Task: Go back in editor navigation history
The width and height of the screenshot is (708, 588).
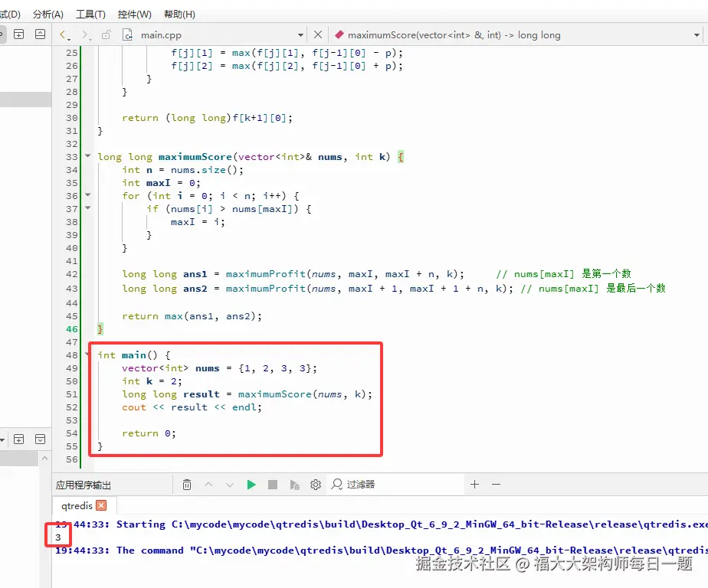Action: pos(64,34)
